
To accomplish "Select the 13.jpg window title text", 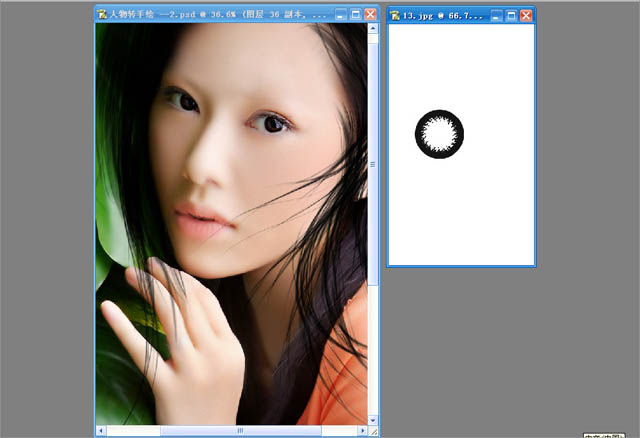I will click(442, 16).
